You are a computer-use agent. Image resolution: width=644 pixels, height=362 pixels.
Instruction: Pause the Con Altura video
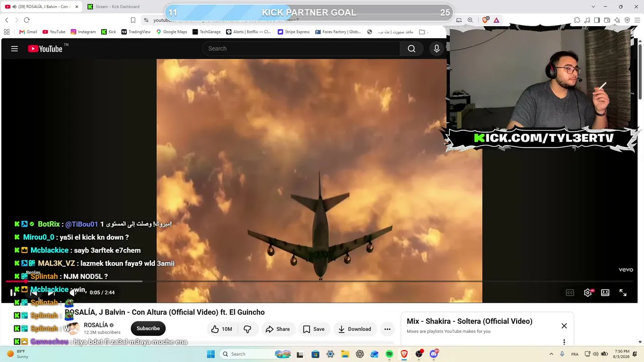pos(13,293)
